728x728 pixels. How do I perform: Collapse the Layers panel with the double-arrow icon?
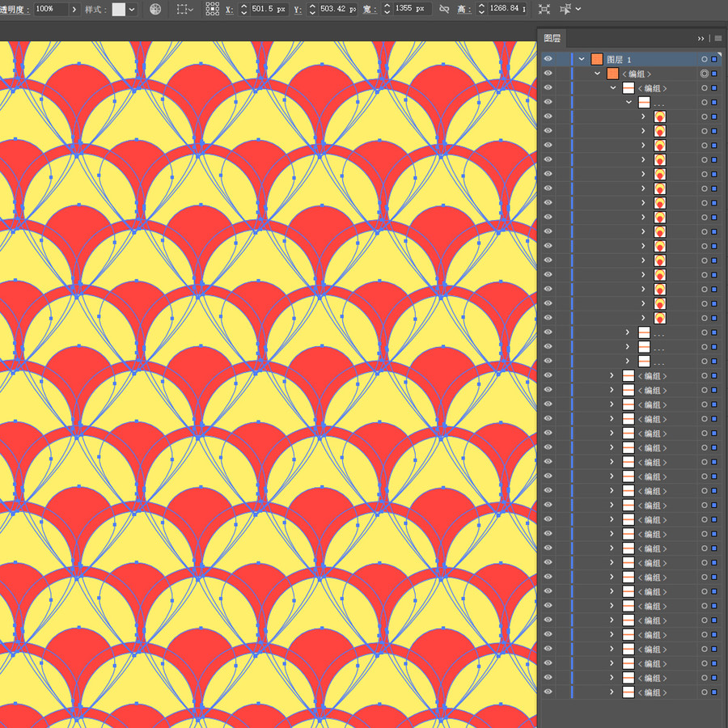pyautogui.click(x=700, y=38)
